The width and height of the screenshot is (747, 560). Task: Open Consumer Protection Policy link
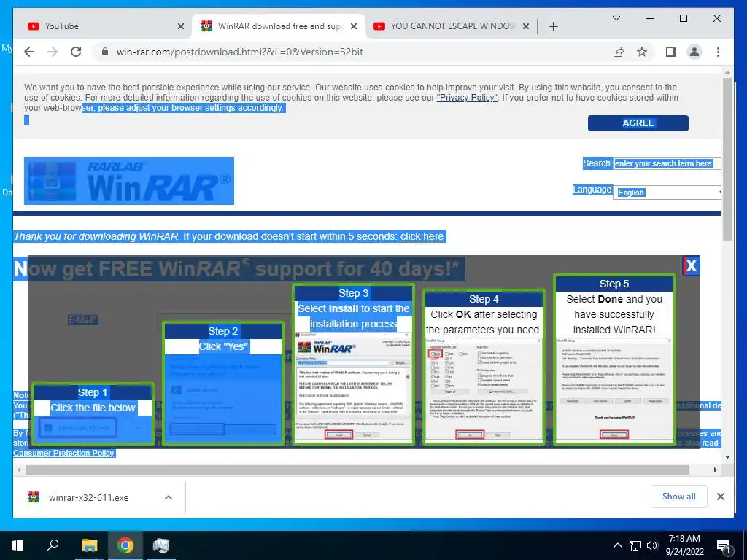coord(63,453)
